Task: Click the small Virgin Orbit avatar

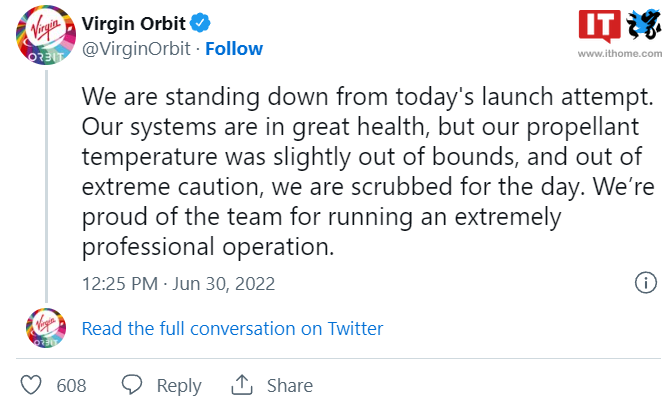Action: 46,328
